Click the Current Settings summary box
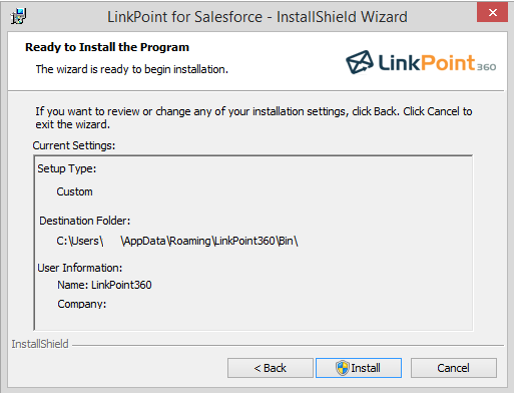Viewport: 515px width, 393px height. click(253, 243)
